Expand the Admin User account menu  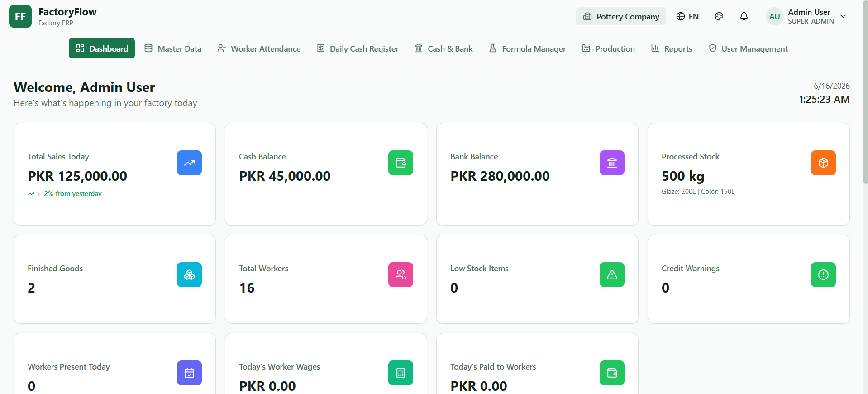coord(806,16)
